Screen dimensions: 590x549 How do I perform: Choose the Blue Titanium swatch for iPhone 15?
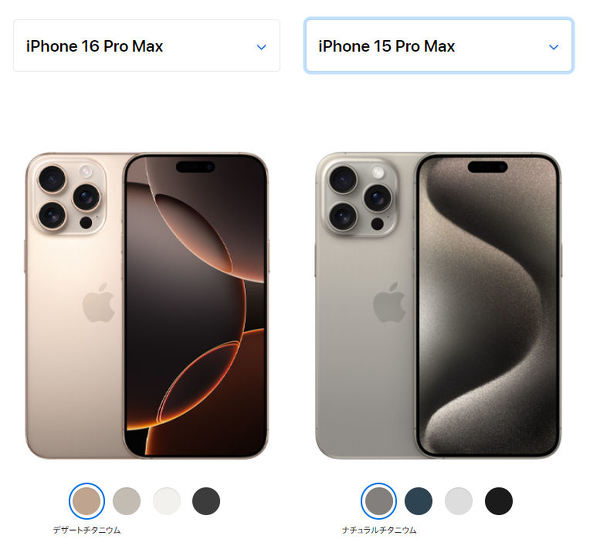click(418, 501)
